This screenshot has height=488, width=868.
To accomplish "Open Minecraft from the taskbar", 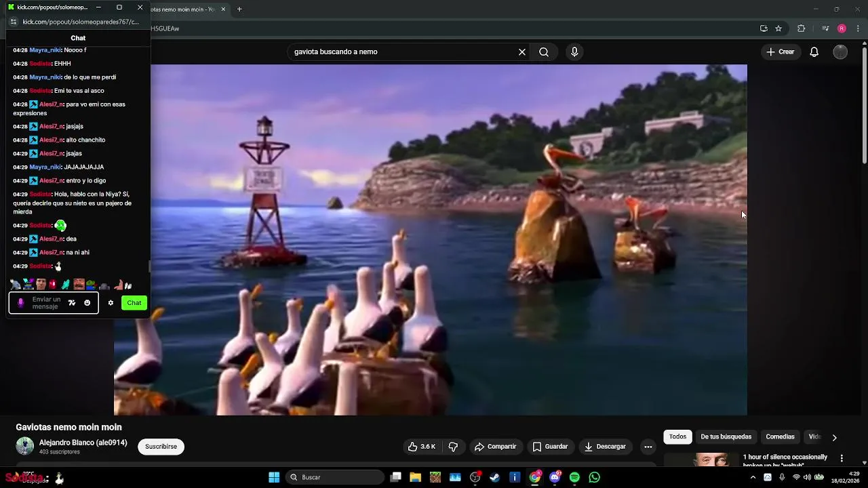I will coord(435,477).
